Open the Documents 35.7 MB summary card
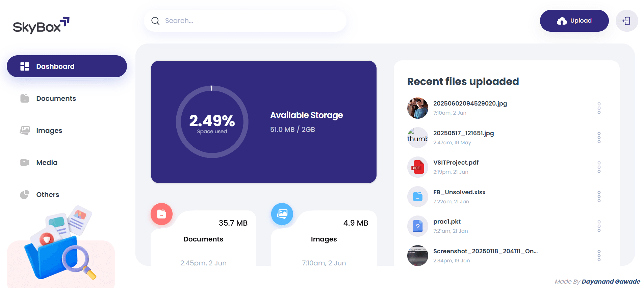Screen dimensions: 644x288 point(203,238)
